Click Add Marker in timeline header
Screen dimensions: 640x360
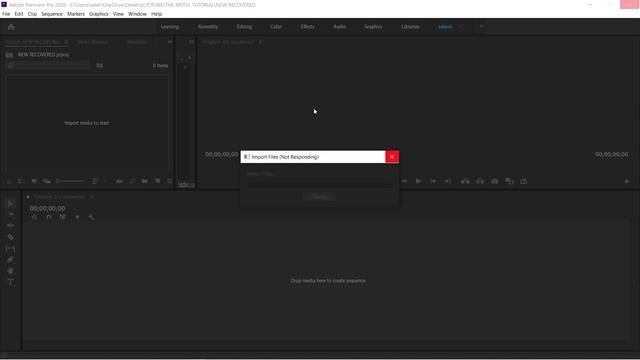click(77, 217)
